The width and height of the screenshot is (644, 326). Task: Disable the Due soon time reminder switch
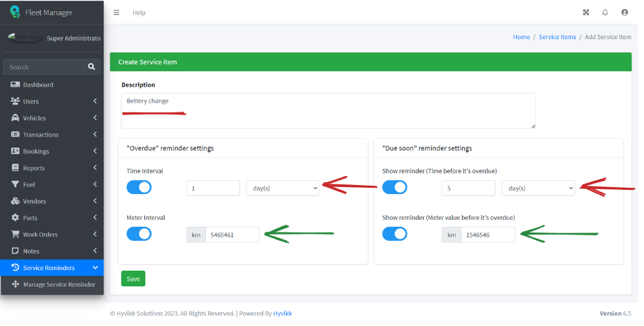395,188
